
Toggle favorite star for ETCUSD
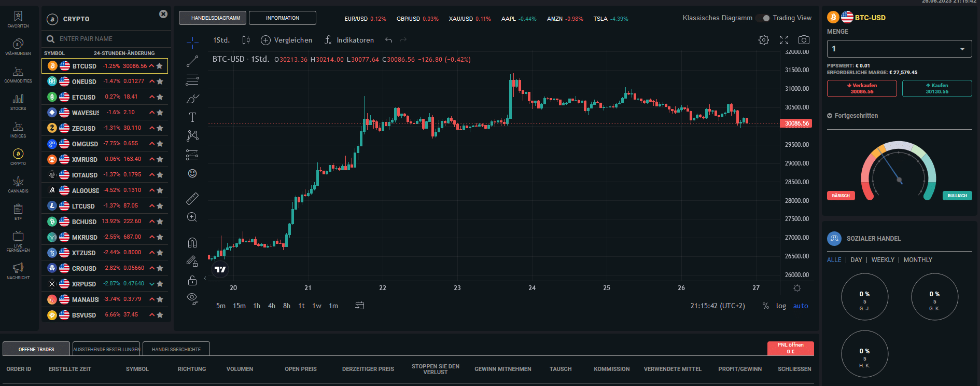[160, 97]
